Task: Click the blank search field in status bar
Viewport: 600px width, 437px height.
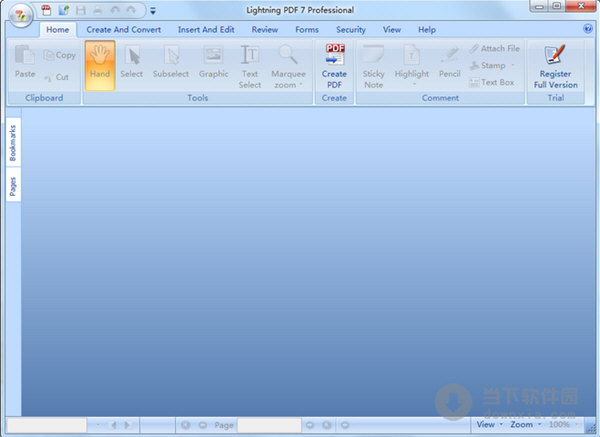Action: click(46, 425)
